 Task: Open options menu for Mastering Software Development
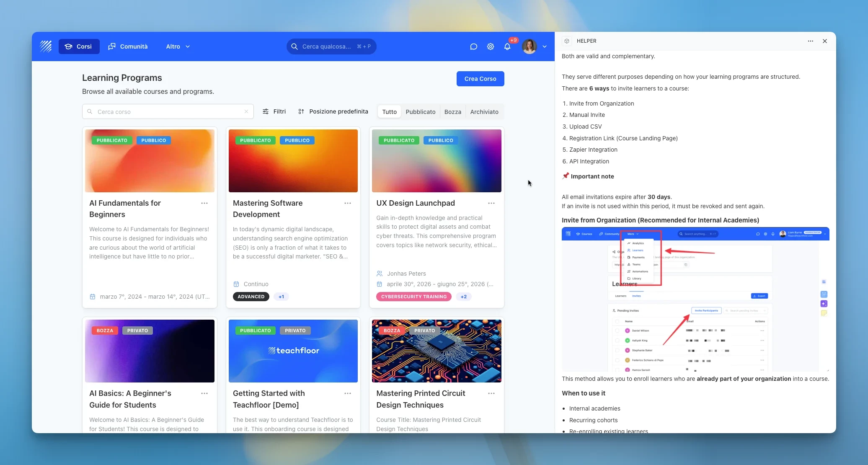(x=348, y=203)
